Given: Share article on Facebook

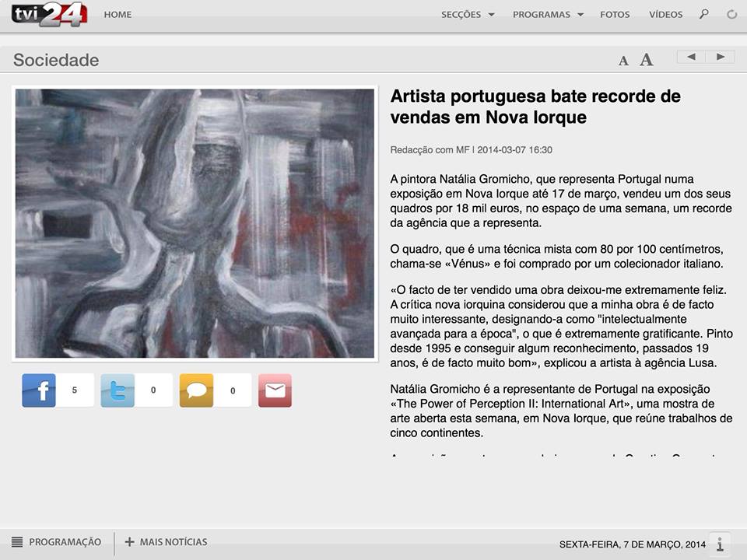Looking at the screenshot, I should pos(39,390).
